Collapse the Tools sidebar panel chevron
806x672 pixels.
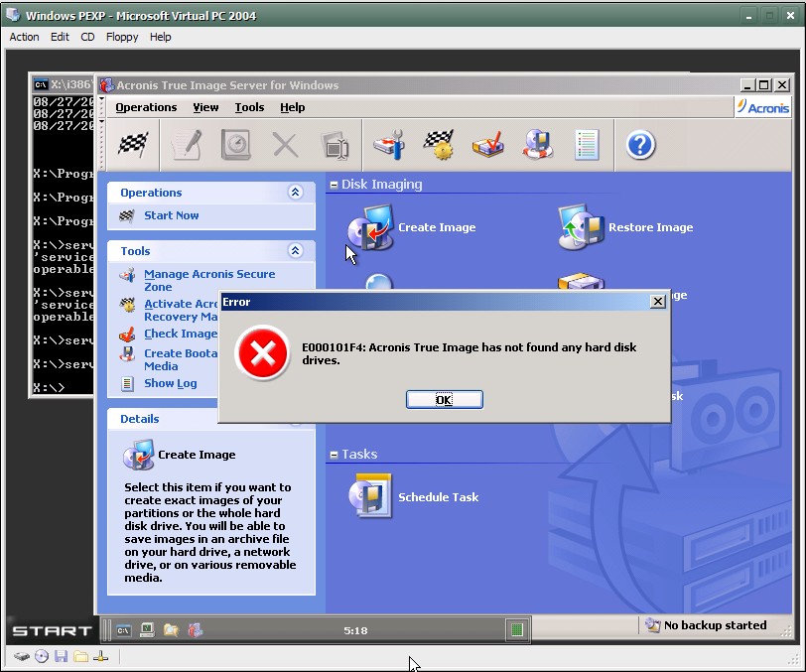(x=295, y=251)
